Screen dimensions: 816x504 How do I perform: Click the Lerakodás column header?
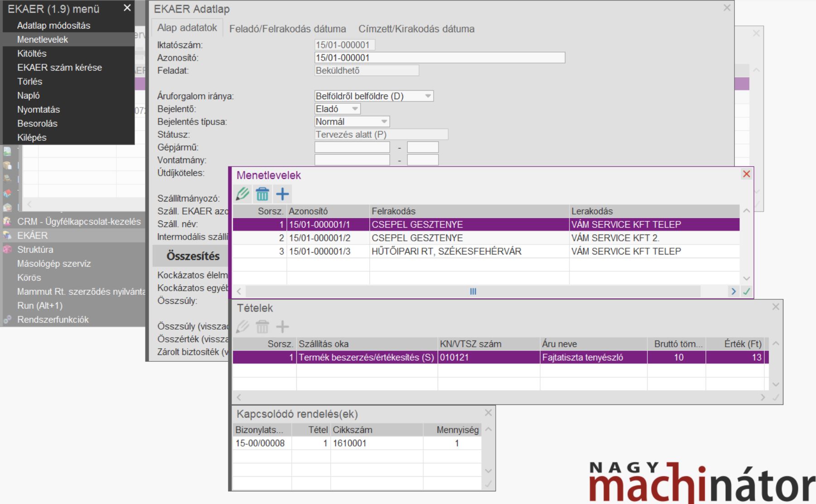pos(654,211)
